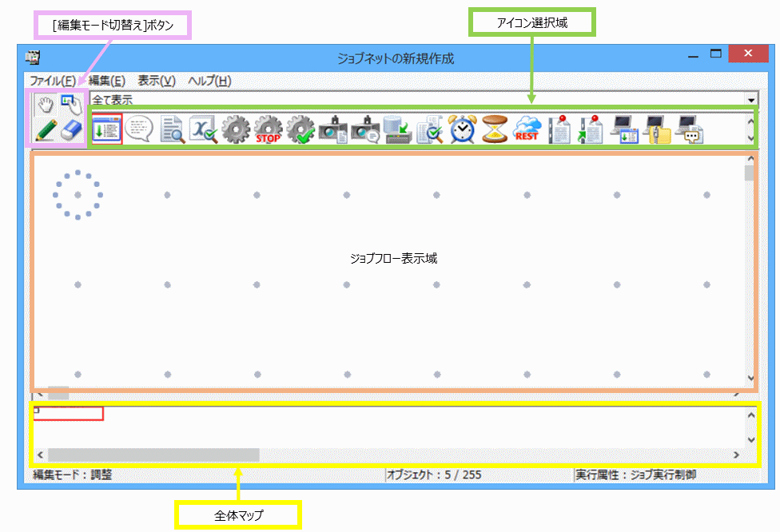This screenshot has width=780, height=532.
Task: Pick the speech bubble comment icon
Action: [x=139, y=129]
